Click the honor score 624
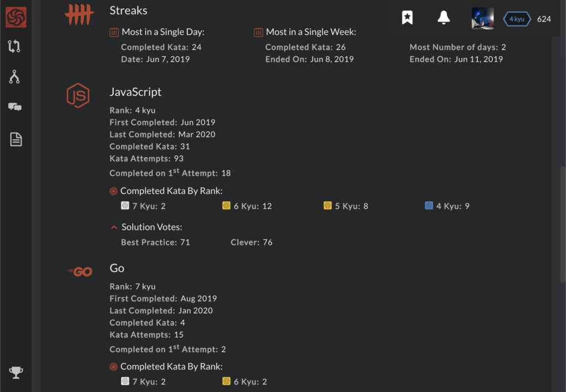The image size is (566, 392). pos(544,19)
